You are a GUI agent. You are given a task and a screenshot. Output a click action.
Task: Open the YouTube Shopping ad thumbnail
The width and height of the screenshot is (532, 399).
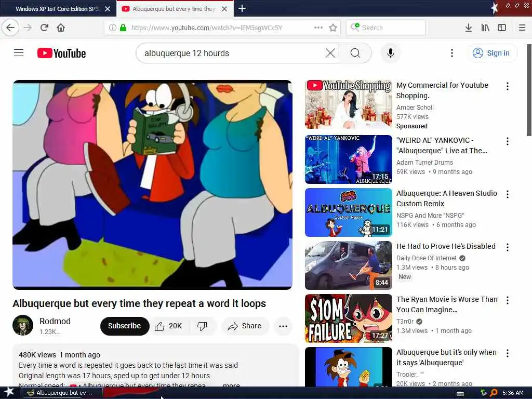coord(349,104)
